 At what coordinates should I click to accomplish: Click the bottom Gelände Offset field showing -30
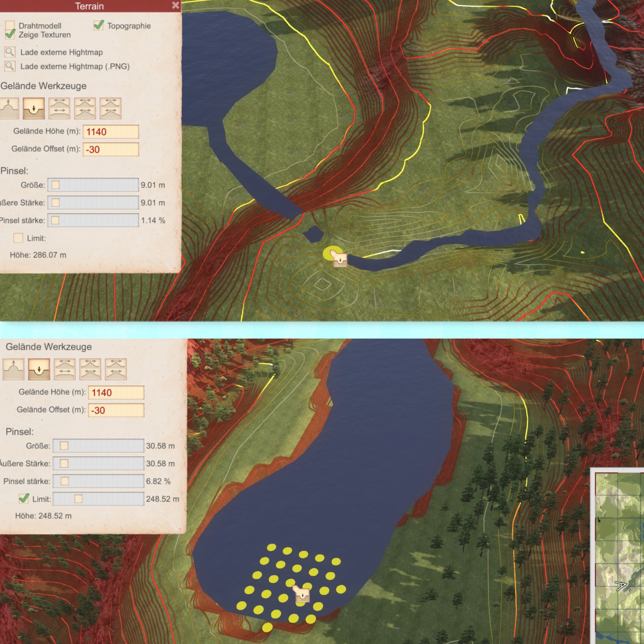point(116,410)
